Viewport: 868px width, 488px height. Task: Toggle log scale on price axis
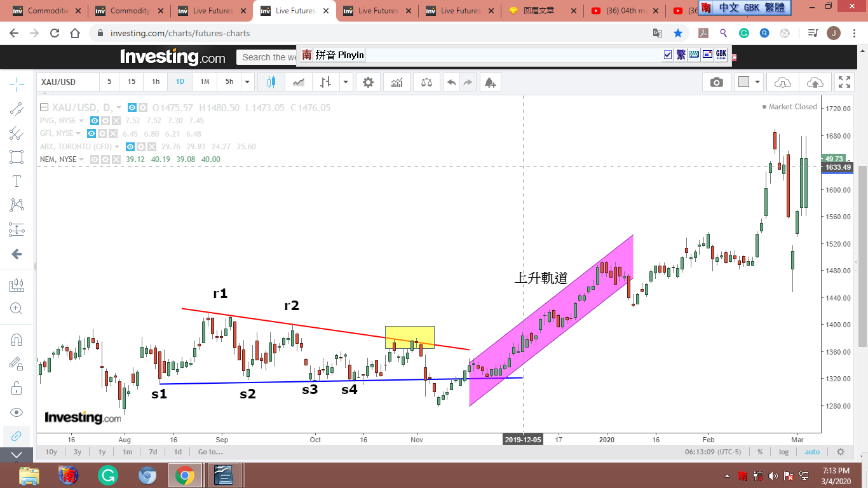click(x=783, y=452)
